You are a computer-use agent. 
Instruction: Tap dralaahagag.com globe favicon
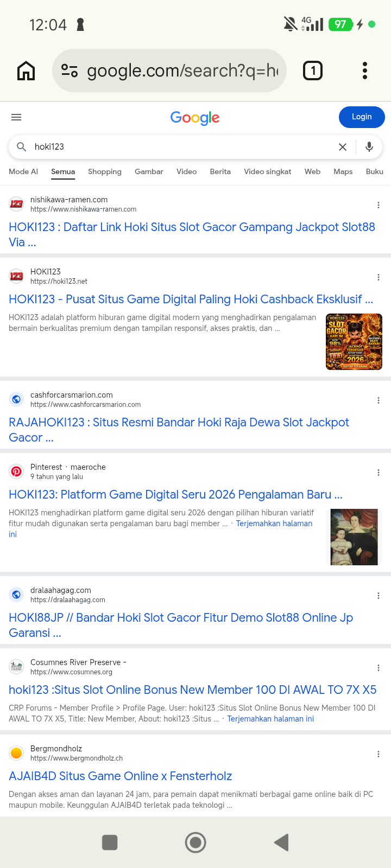16,595
